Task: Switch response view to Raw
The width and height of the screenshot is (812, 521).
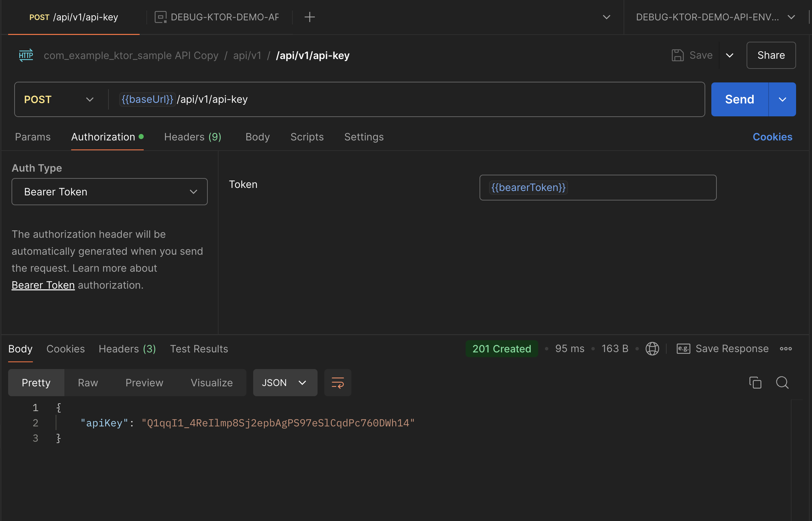Action: [88, 383]
